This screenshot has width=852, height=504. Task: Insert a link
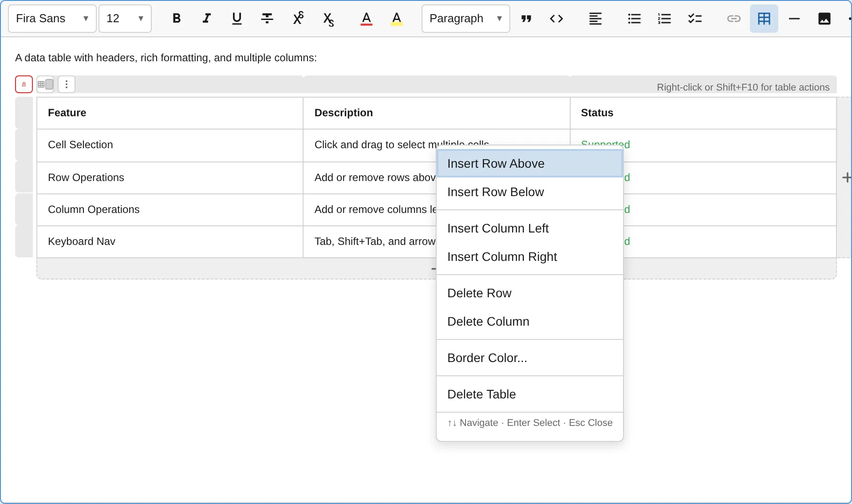[734, 19]
